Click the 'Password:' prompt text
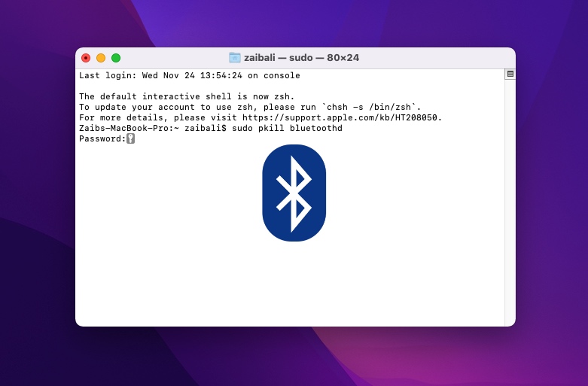 tap(102, 138)
